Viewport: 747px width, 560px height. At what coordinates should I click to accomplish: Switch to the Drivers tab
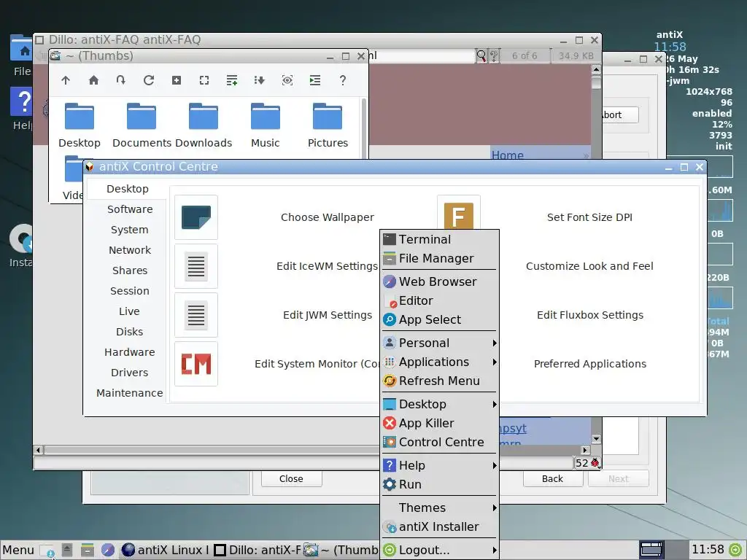(130, 373)
